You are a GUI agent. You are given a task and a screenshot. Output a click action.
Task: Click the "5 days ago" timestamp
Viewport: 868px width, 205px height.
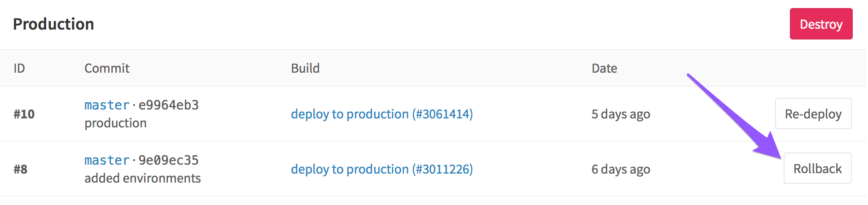[x=620, y=114]
